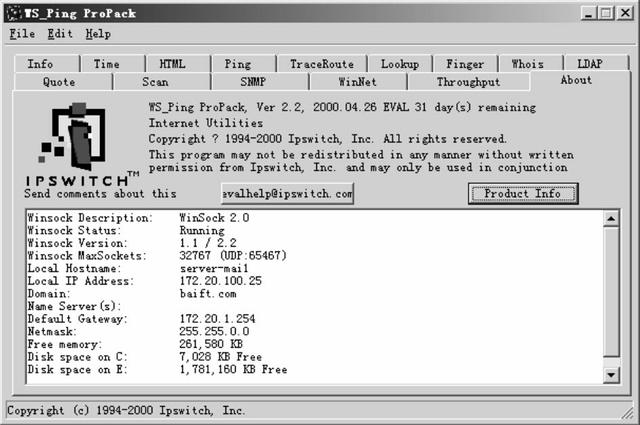This screenshot has height=425, width=640.
Task: Open the Edit menu
Action: pos(60,33)
